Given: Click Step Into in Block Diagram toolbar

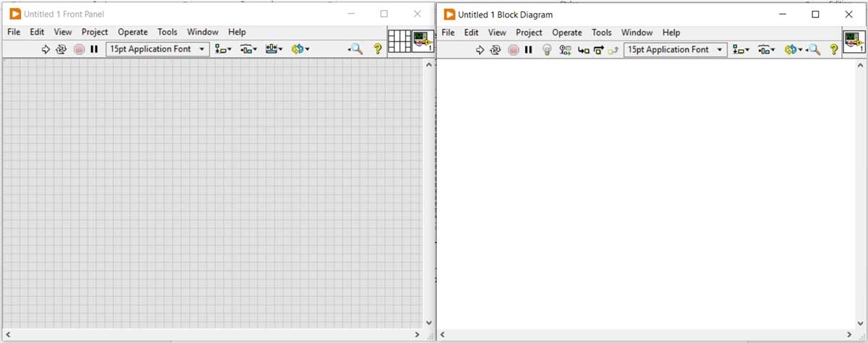Looking at the screenshot, I should click(x=584, y=49).
